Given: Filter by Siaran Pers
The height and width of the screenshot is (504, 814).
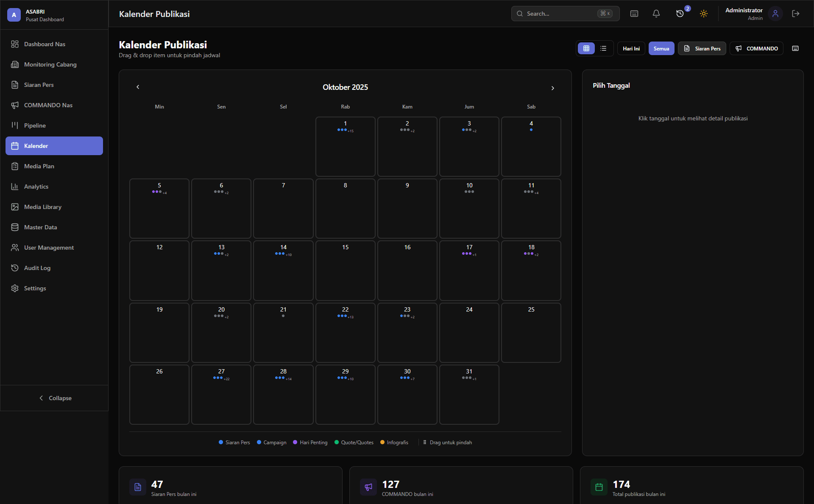Looking at the screenshot, I should tap(702, 48).
